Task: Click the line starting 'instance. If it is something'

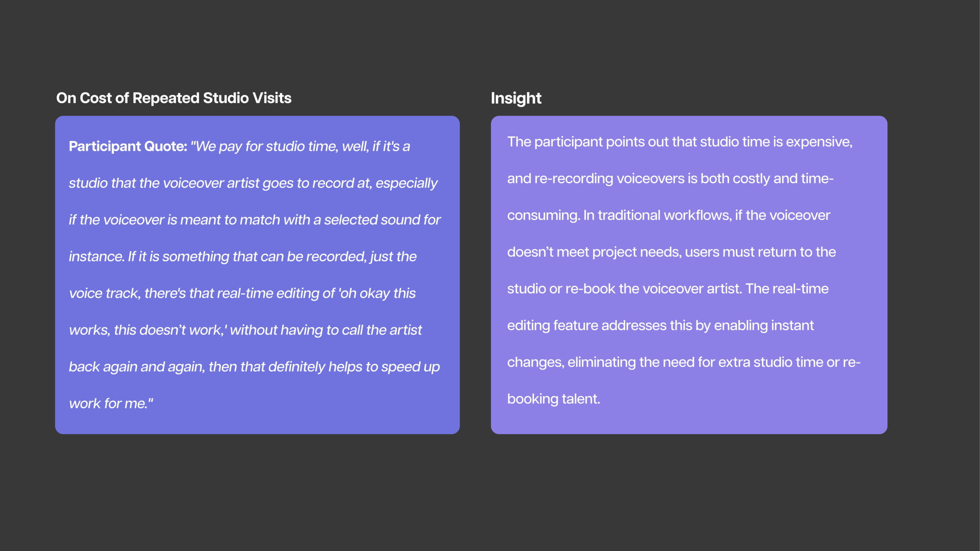Action: coord(243,257)
